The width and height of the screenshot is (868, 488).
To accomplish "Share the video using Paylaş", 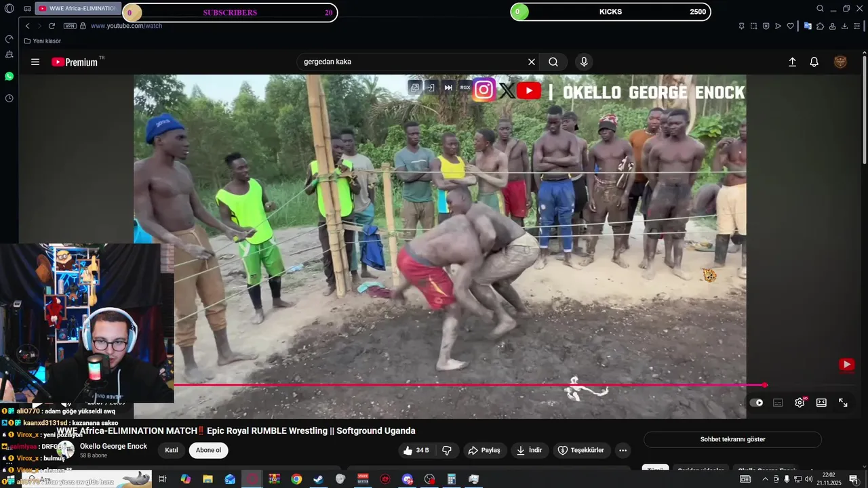I will (484, 450).
